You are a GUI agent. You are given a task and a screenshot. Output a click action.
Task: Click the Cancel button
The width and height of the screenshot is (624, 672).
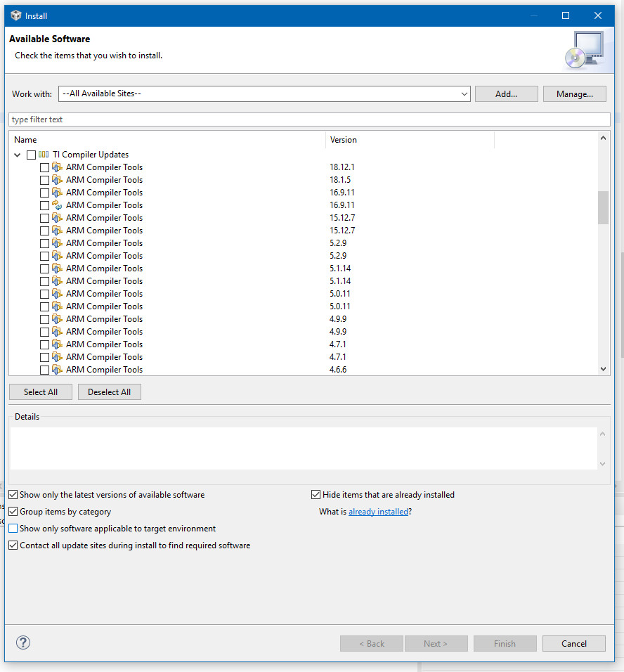click(x=574, y=643)
